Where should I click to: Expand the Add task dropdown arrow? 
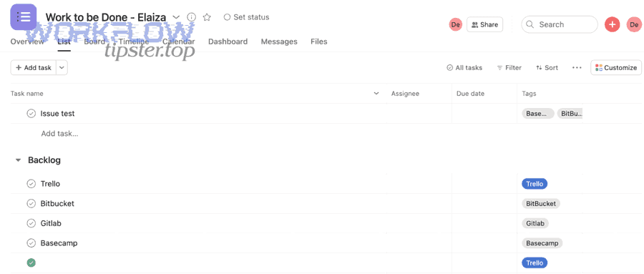point(62,68)
